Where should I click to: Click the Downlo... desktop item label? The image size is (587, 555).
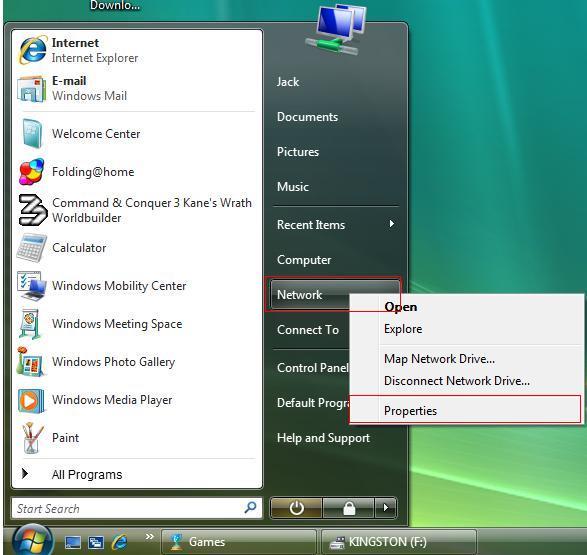(x=115, y=5)
